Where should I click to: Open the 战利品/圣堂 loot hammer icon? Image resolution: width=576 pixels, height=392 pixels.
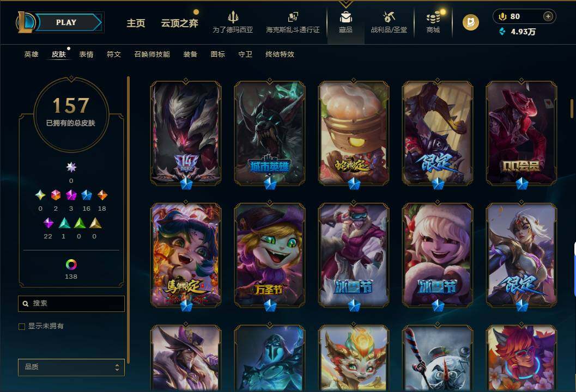coord(389,16)
